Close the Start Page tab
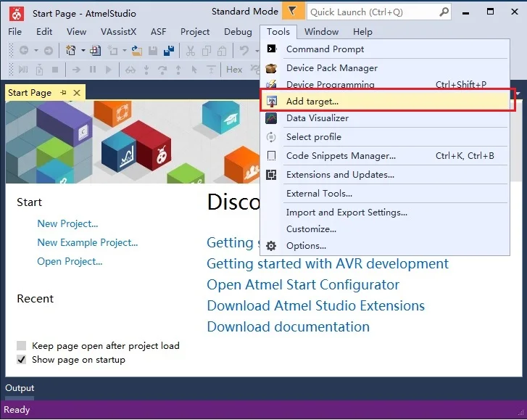Image resolution: width=527 pixels, height=420 pixels. click(x=77, y=92)
